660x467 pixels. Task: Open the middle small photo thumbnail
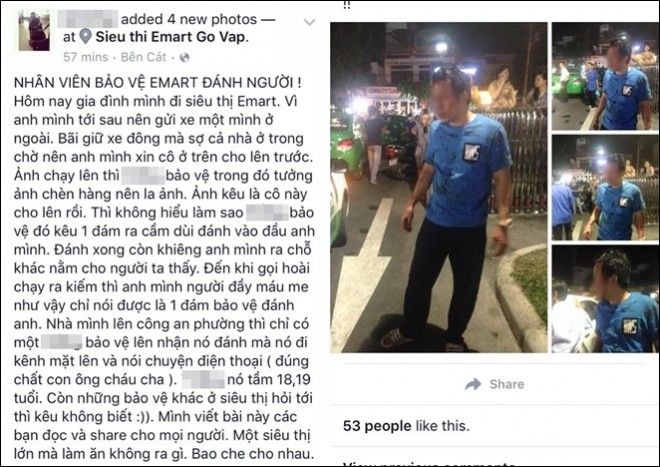(605, 188)
